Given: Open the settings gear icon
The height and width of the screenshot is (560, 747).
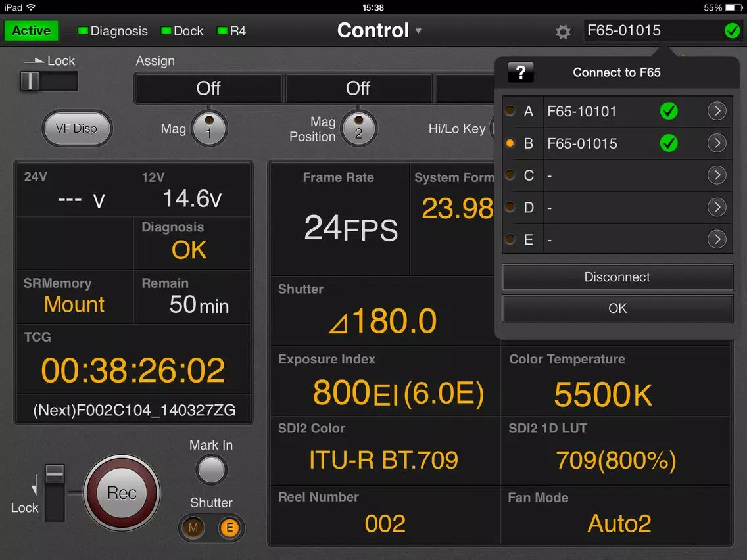Looking at the screenshot, I should coord(563,32).
